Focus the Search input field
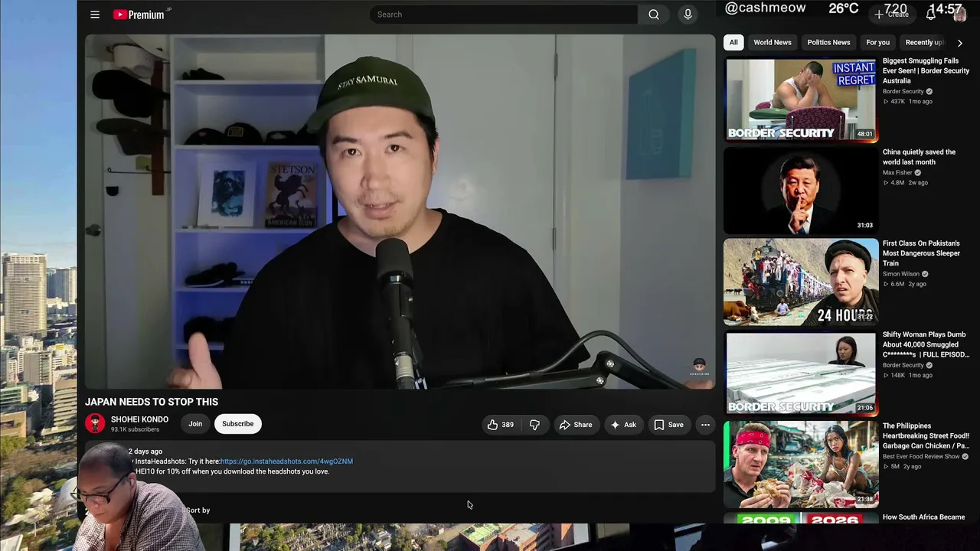980x551 pixels. coord(504,15)
